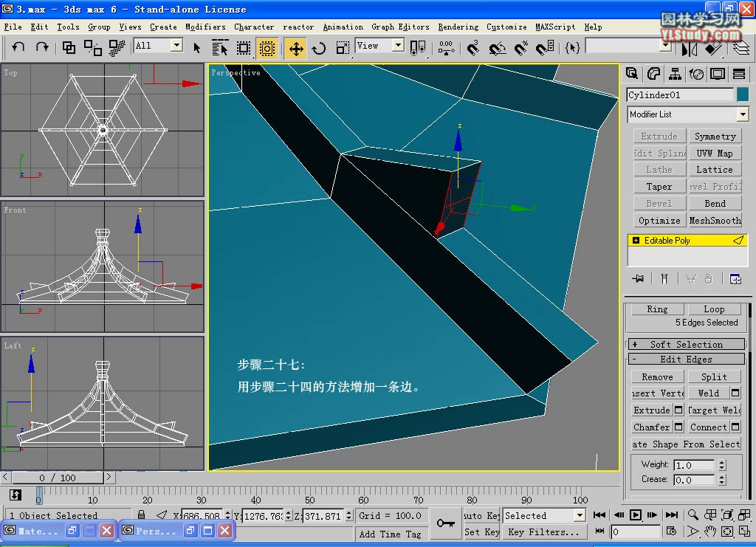
Task: Switch to the Hierarchy command panel tab
Action: coord(675,74)
